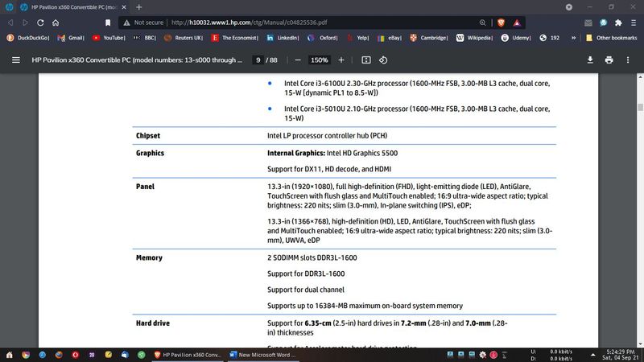Open the Reuters UK bookmark
Viewport: 644px width, 362px height.
click(x=184, y=38)
